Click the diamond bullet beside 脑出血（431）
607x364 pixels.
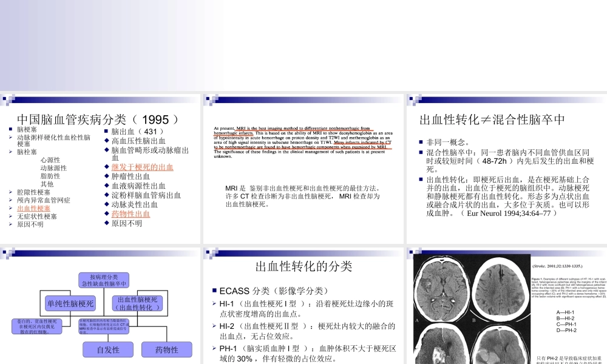(x=106, y=130)
